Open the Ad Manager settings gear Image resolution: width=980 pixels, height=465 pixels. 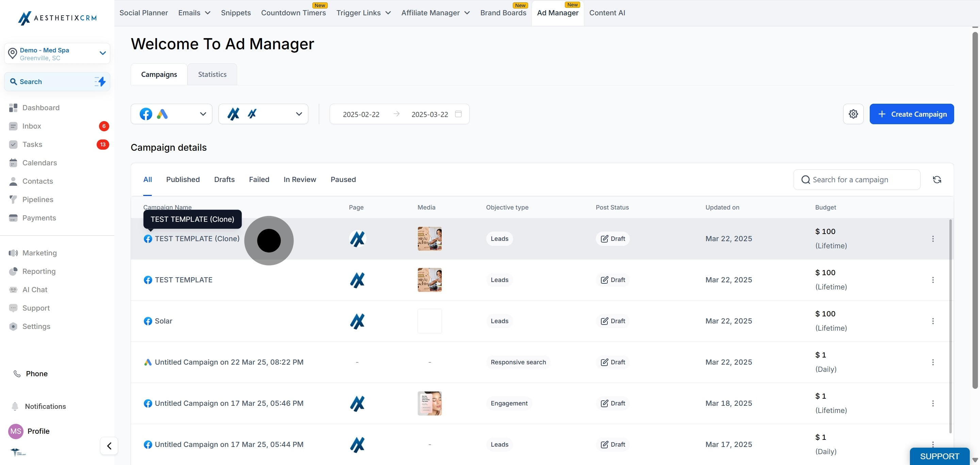pos(853,114)
